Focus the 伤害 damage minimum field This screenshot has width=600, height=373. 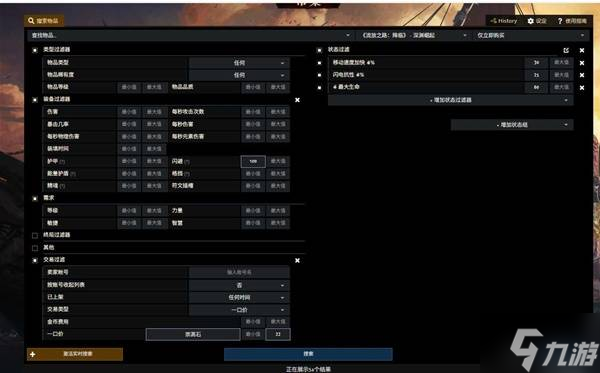(129, 112)
